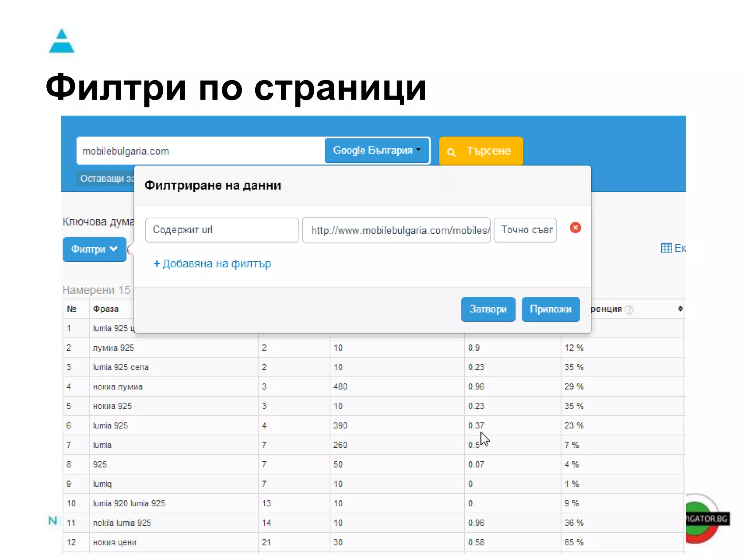Click the mobilebulgaria.com search field
The image size is (747, 560).
coord(200,151)
